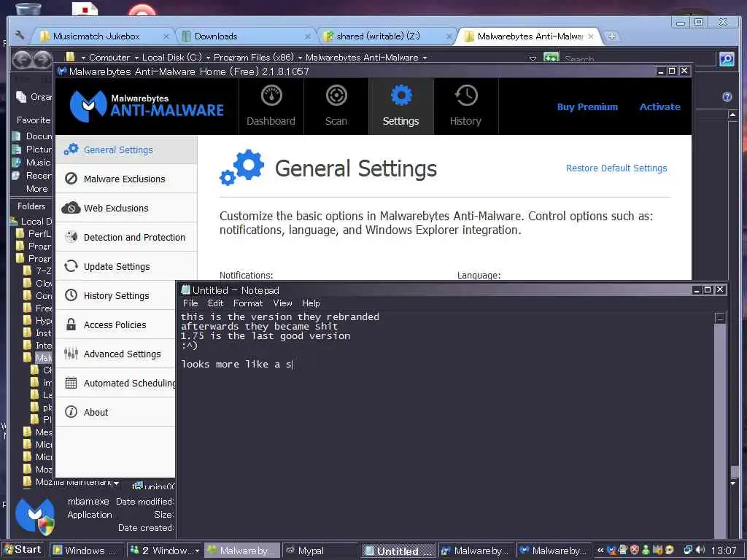Image resolution: width=747 pixels, height=560 pixels.
Task: Open History Settings section
Action: point(116,296)
